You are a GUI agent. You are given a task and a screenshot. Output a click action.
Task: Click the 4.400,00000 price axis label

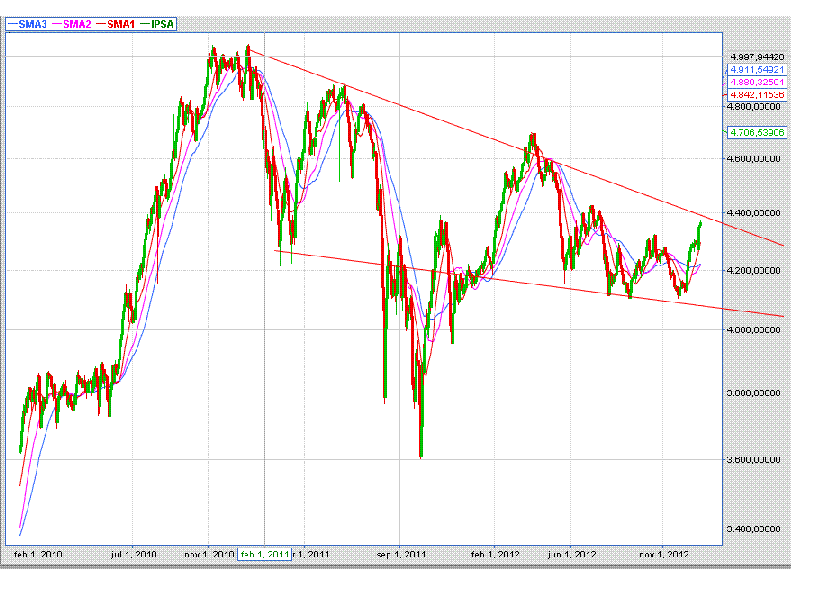click(755, 213)
